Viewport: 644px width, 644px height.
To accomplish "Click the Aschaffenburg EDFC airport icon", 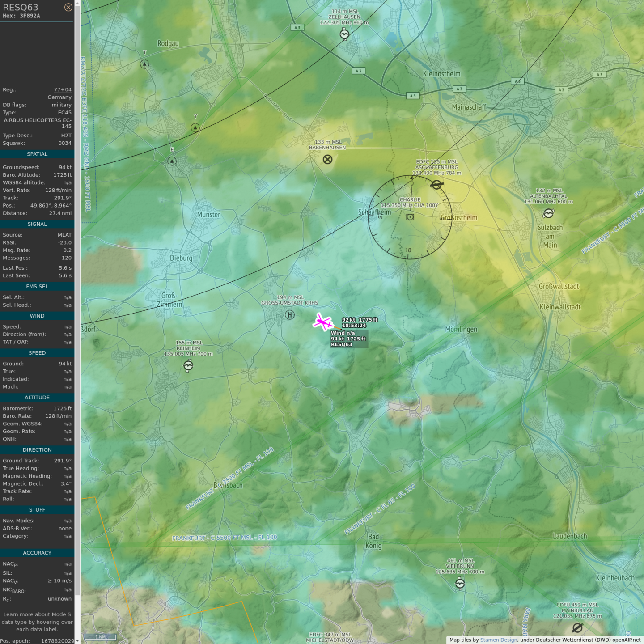I will [436, 184].
